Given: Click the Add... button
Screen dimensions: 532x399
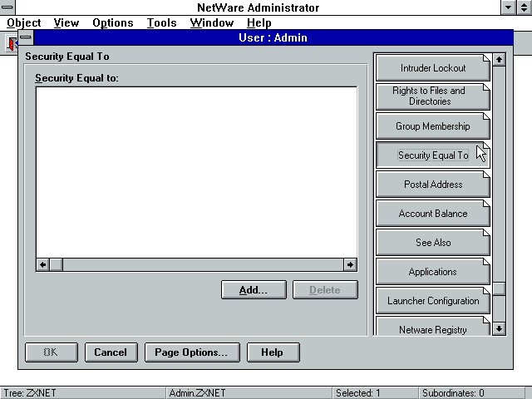Looking at the screenshot, I should pyautogui.click(x=254, y=290).
